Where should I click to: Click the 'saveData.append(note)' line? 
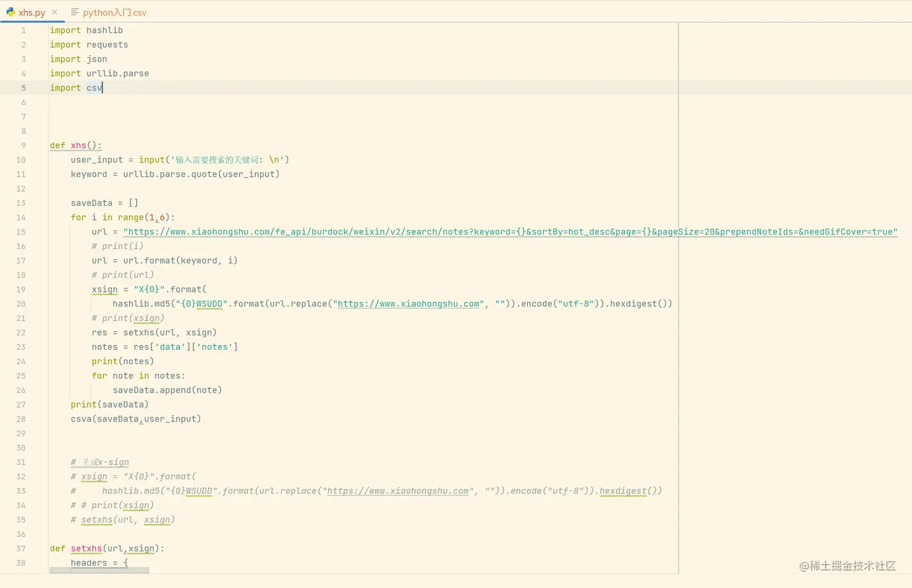tap(167, 390)
